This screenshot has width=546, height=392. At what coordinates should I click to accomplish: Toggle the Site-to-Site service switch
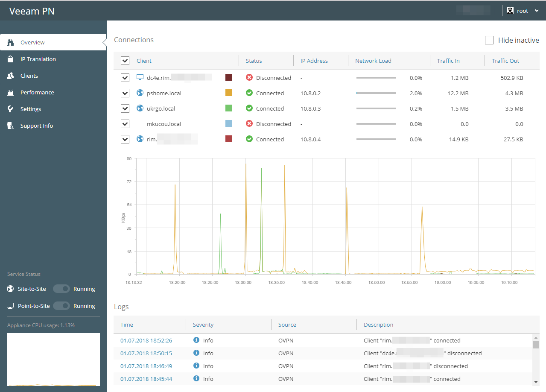pyautogui.click(x=62, y=289)
